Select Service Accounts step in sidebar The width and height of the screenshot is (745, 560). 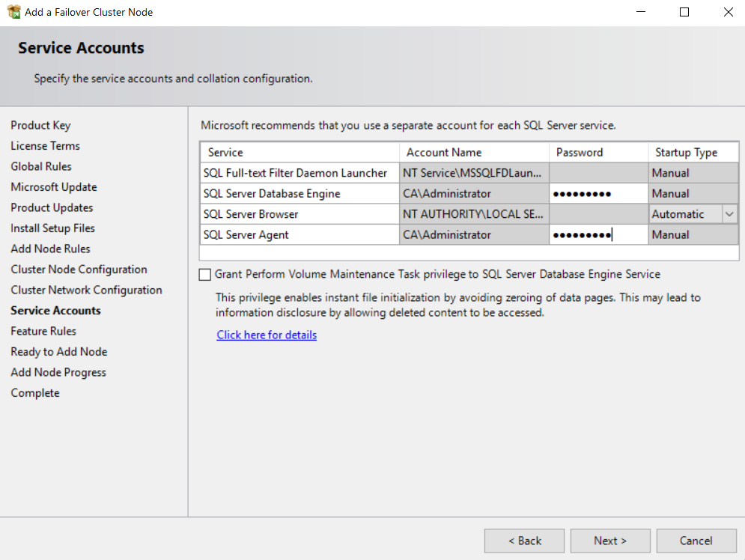55,311
